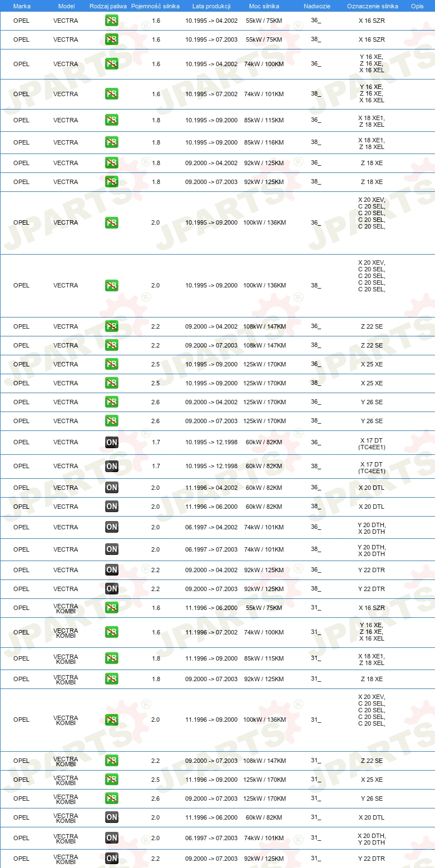Click 125kW / 170KM in X 25 XE 36_ row
Viewport: 435px width, 868px height.
pyautogui.click(x=264, y=364)
